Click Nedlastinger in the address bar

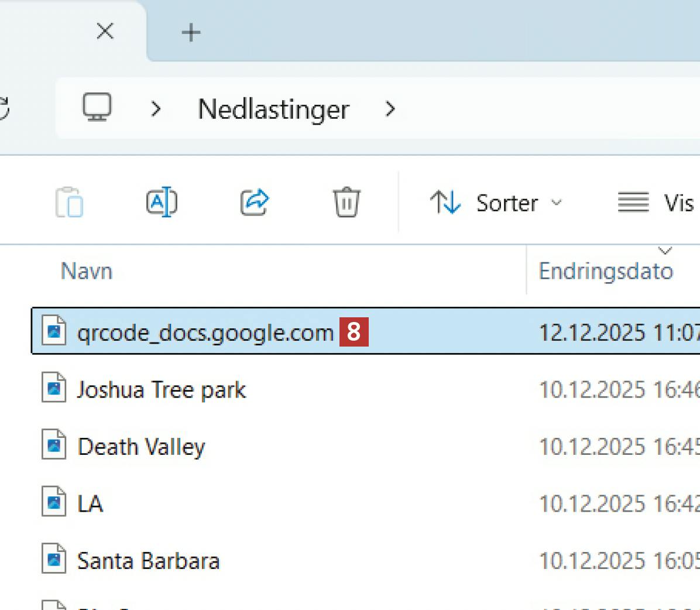click(273, 109)
